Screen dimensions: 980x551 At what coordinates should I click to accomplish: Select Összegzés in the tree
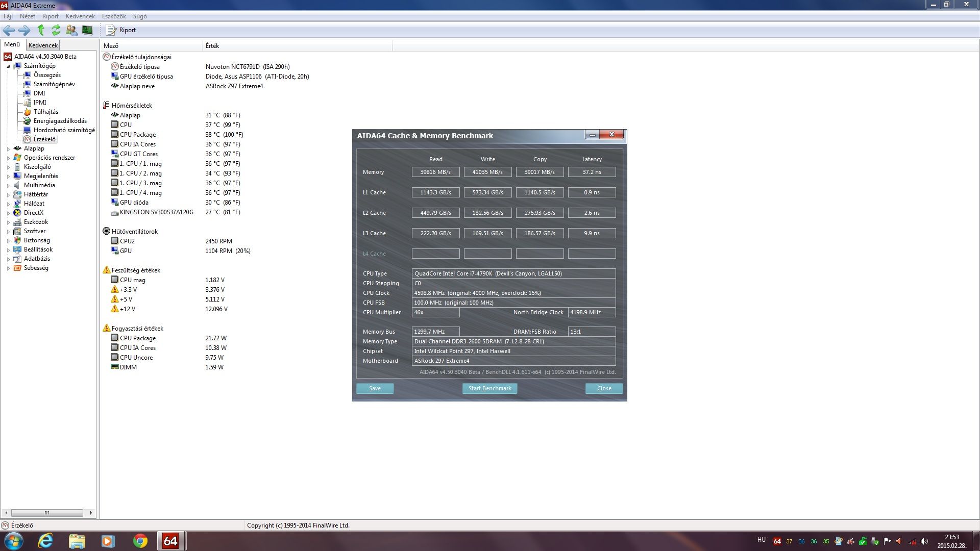pos(47,75)
